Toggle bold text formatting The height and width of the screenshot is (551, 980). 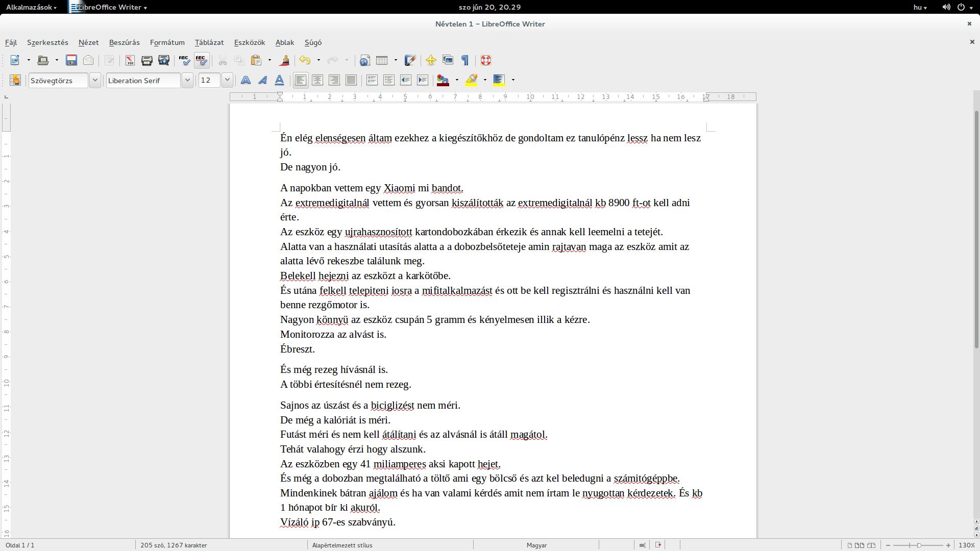[246, 80]
